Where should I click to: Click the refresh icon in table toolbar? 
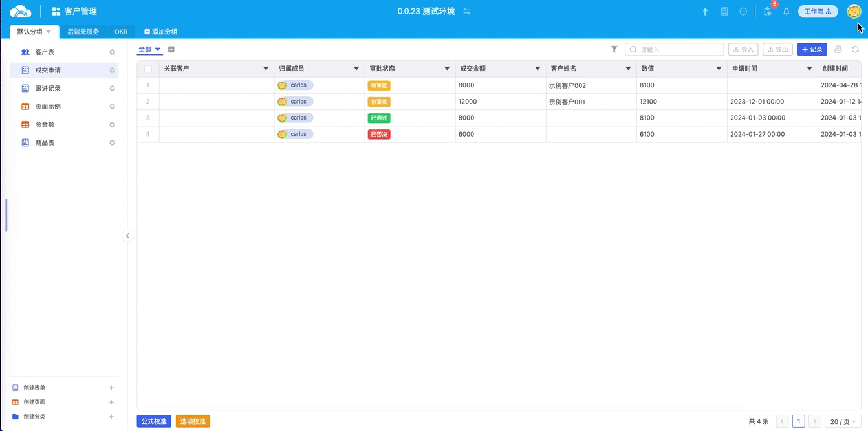(855, 49)
